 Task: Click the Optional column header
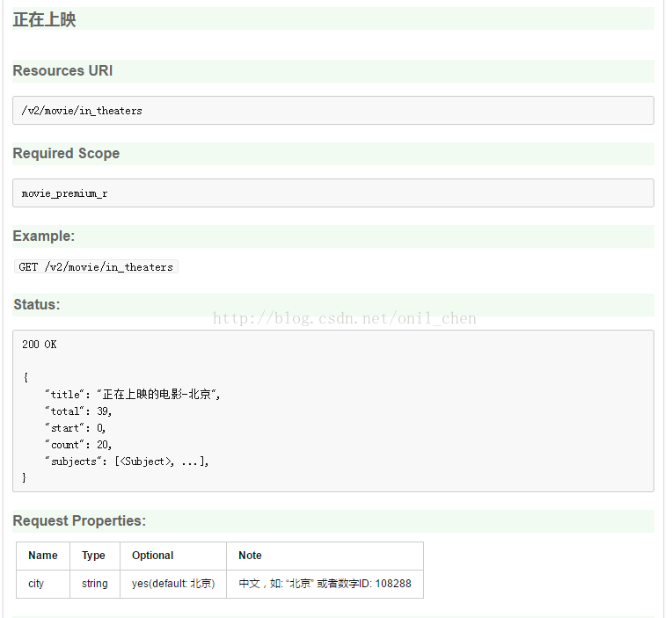click(173, 556)
